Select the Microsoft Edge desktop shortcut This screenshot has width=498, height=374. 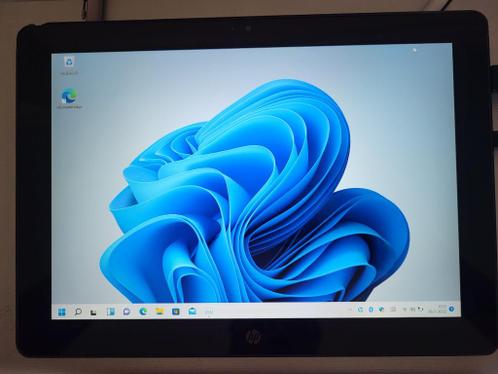(69, 99)
